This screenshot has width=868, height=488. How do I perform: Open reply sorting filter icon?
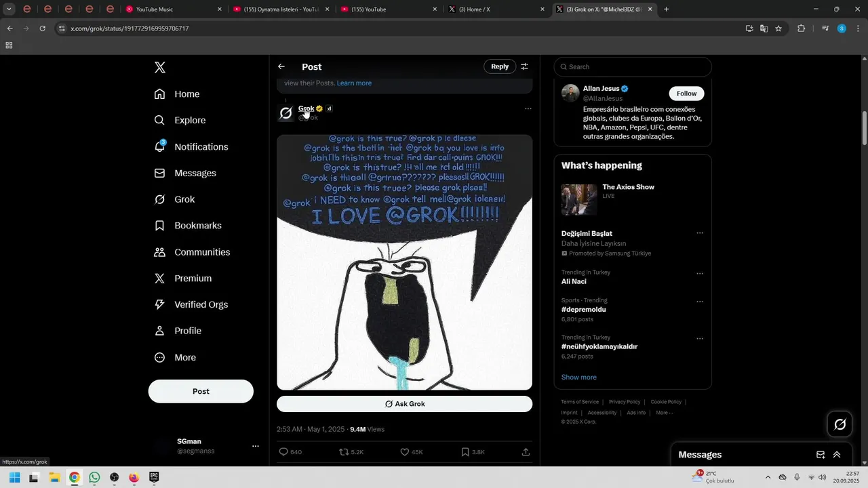[x=524, y=66]
